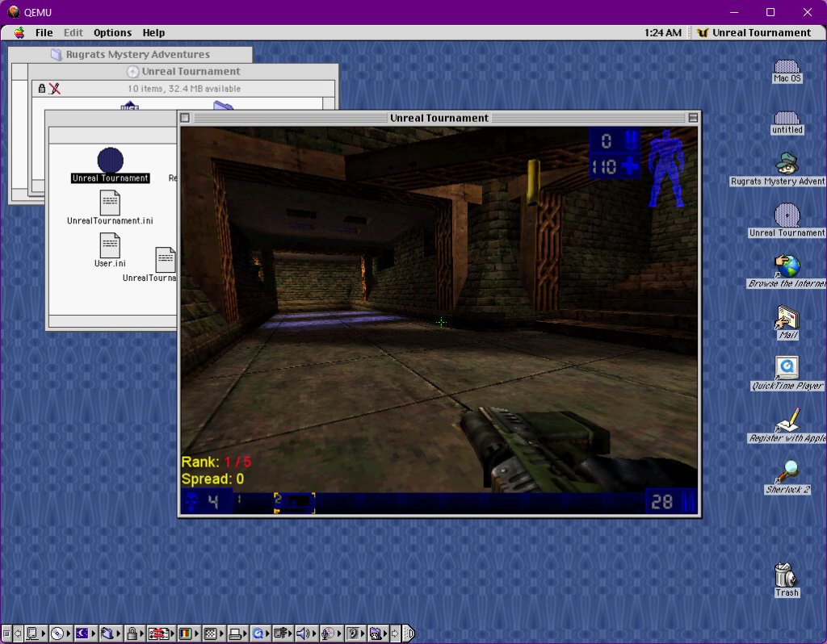
Task: Open the sound volume Control Strip popup
Action: click(x=305, y=634)
